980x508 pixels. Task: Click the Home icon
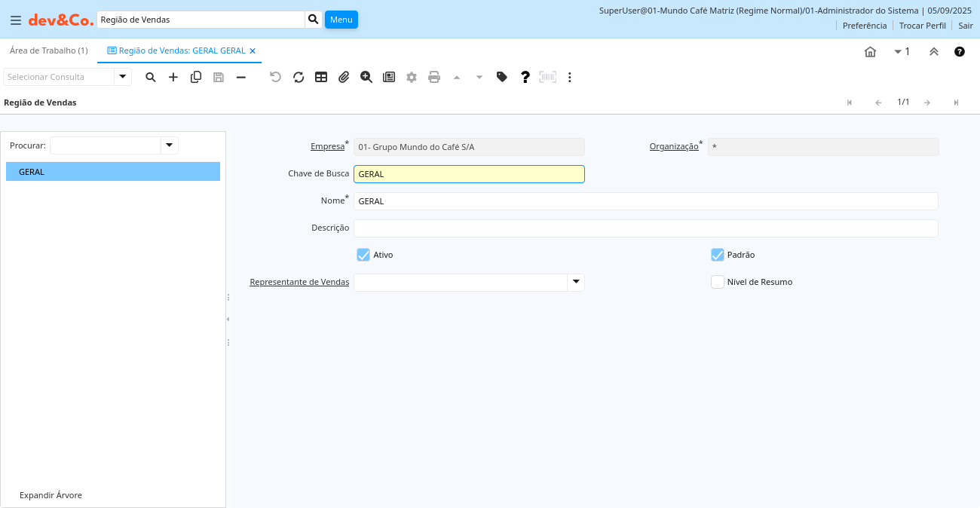[x=870, y=52]
